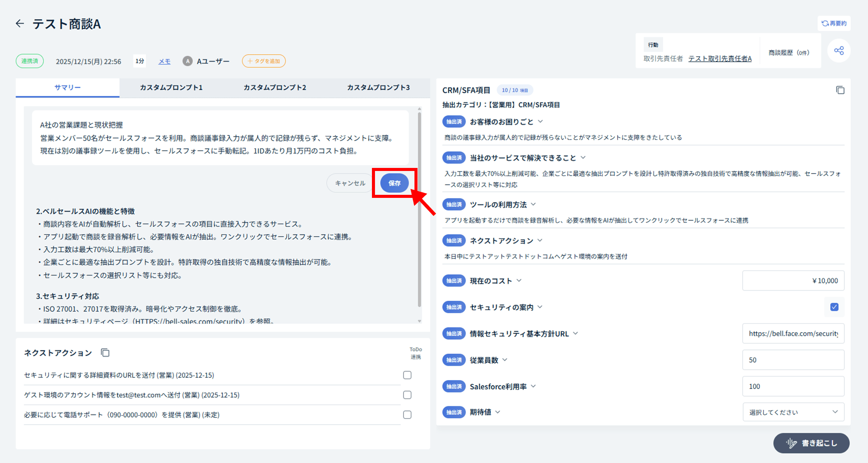The image size is (868, 463).
Task: Copy the CRM/SFA項目 panel contents
Action: coord(840,90)
